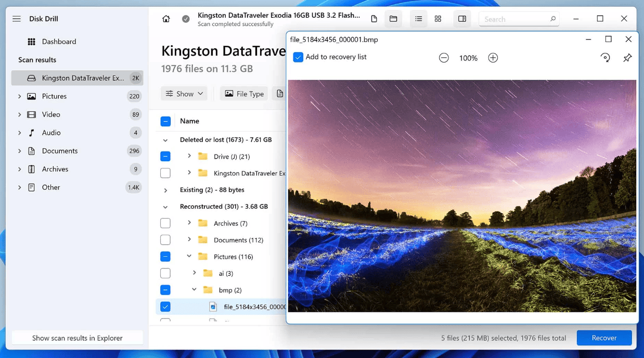Viewport: 644px width, 358px height.
Task: Pin the preview window
Action: [627, 58]
